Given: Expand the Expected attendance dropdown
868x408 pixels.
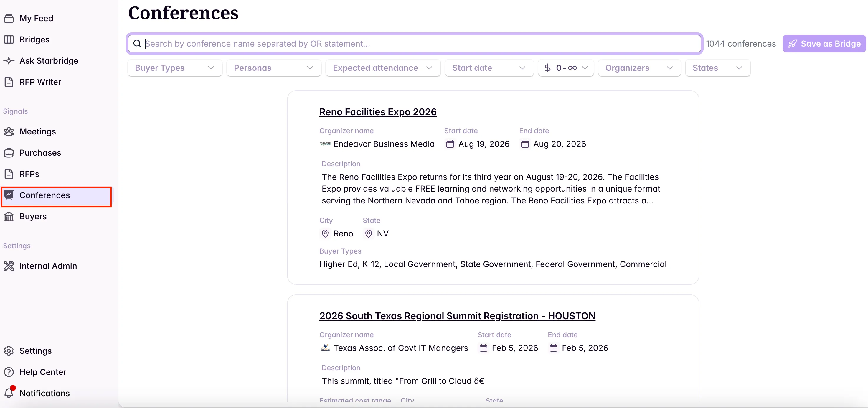Looking at the screenshot, I should pyautogui.click(x=382, y=68).
